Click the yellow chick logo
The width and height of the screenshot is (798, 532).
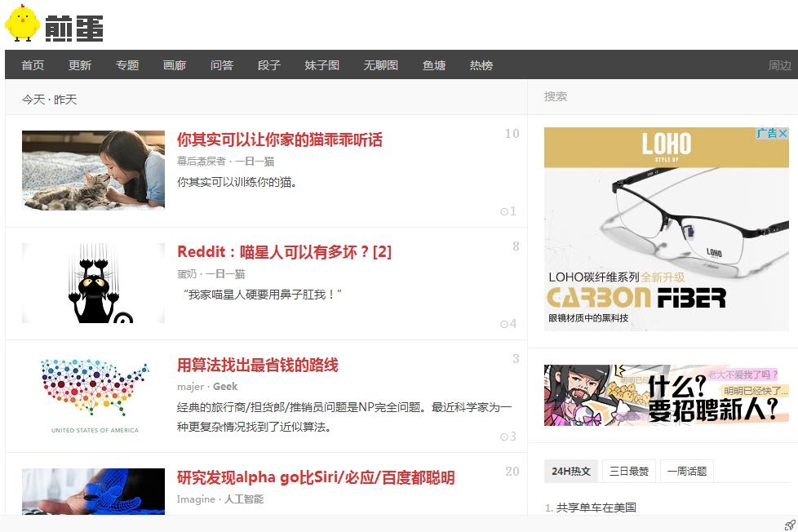(x=22, y=24)
